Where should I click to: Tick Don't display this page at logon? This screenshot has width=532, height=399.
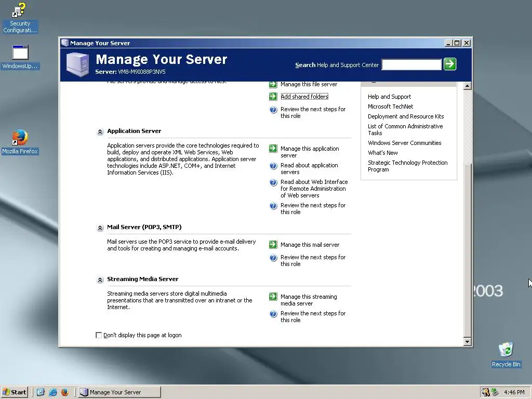[99, 335]
